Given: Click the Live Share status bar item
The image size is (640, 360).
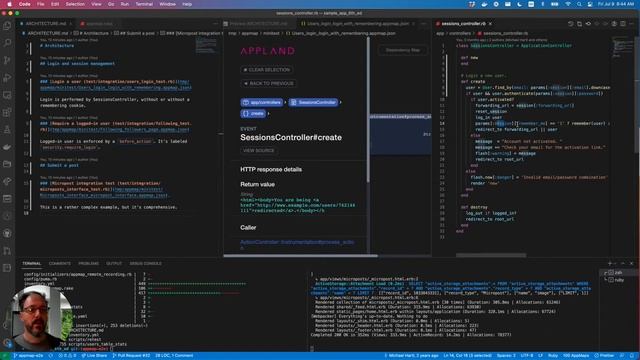Looking at the screenshot, I should (94, 356).
